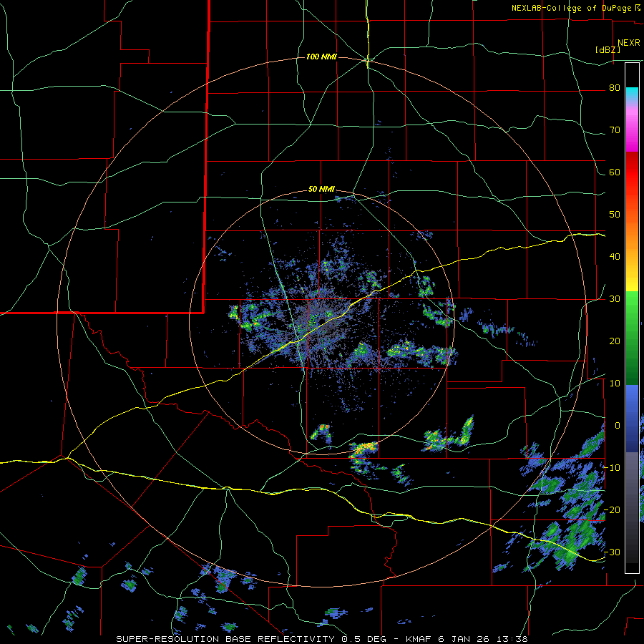Click the -30 value on dBZ scale

coord(612,552)
